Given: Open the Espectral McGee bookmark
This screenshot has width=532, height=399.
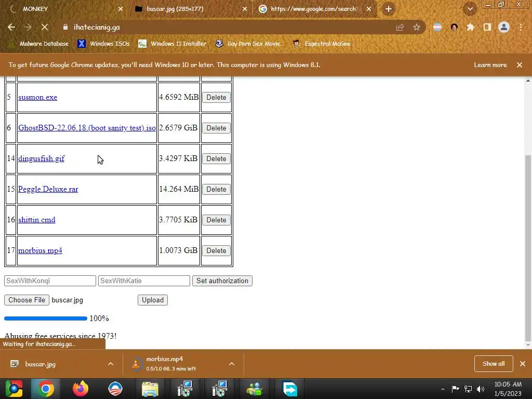Looking at the screenshot, I should [321, 44].
